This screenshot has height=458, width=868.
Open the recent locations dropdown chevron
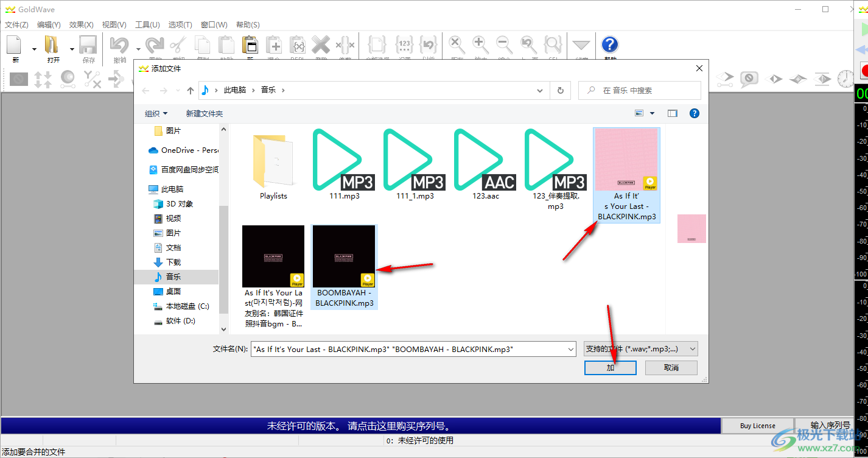click(x=178, y=90)
